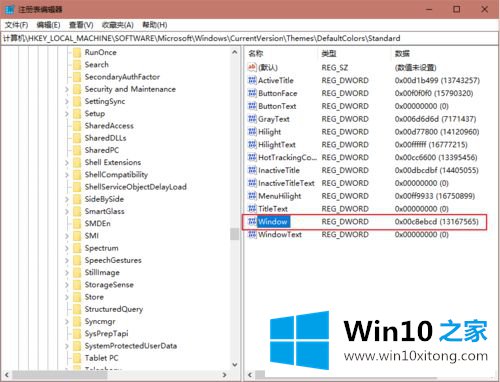Viewport: 500px width, 382px height.
Task: Click the InactiveTitle DWORD value icon
Action: click(252, 170)
